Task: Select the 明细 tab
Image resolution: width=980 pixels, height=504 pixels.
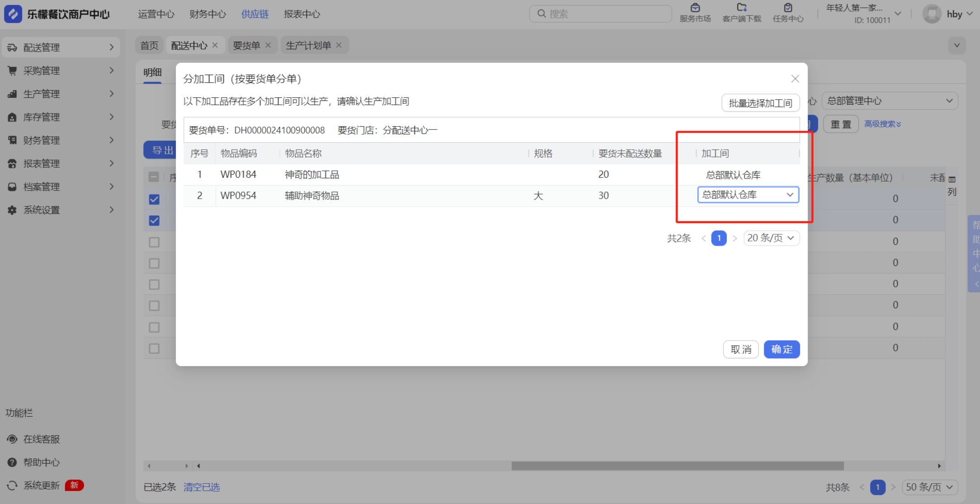Action: (x=152, y=72)
